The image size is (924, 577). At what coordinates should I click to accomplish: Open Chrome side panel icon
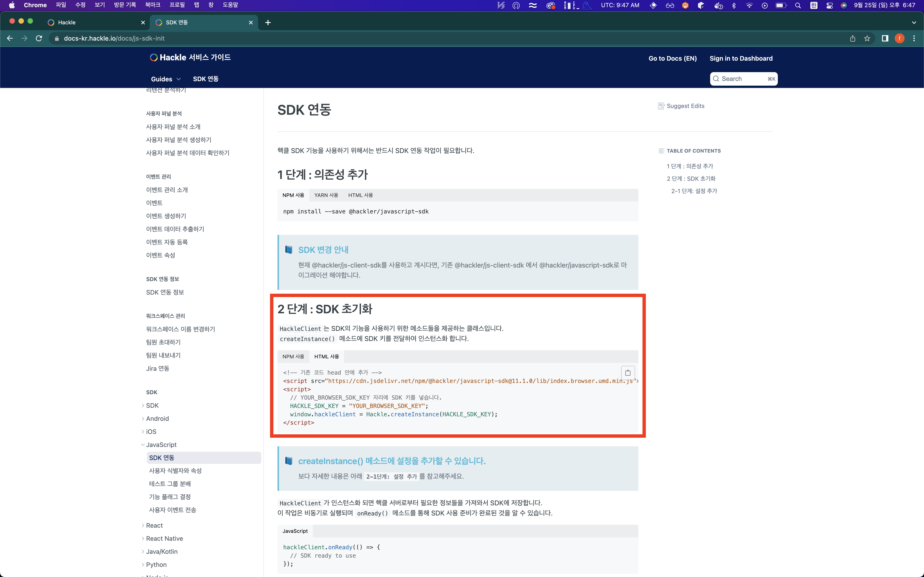pos(885,39)
